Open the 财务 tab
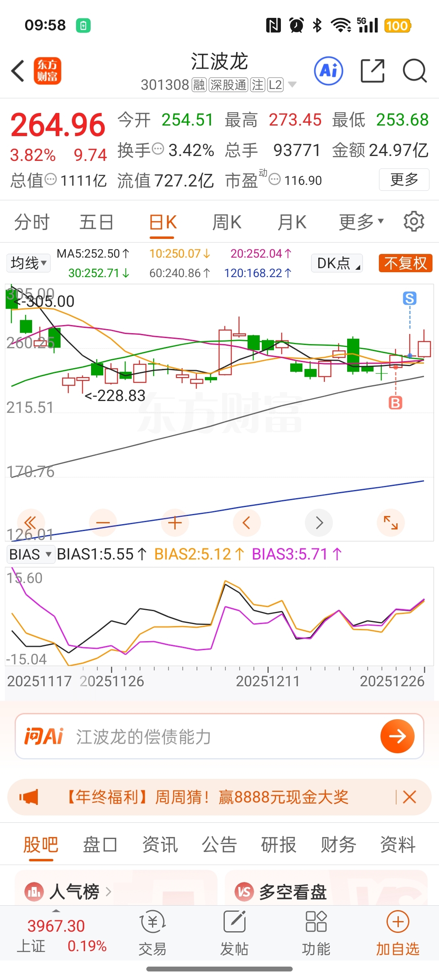 (x=338, y=844)
